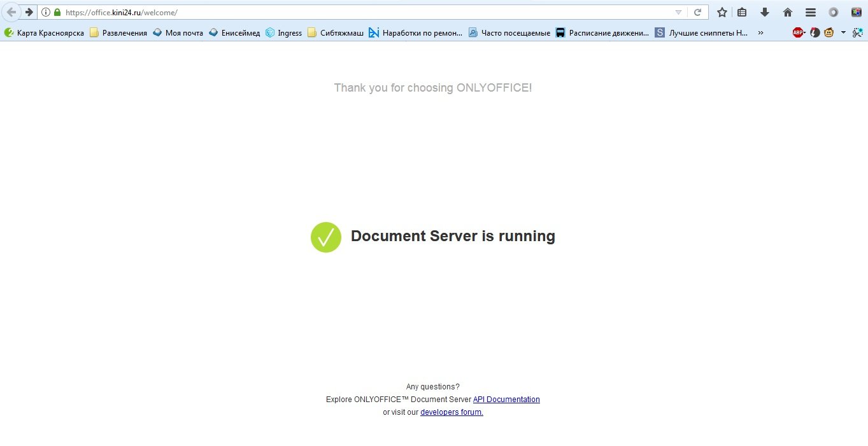This screenshot has height=446, width=868.
Task: Open the Карта Красноярска bookmark
Action: pos(45,32)
